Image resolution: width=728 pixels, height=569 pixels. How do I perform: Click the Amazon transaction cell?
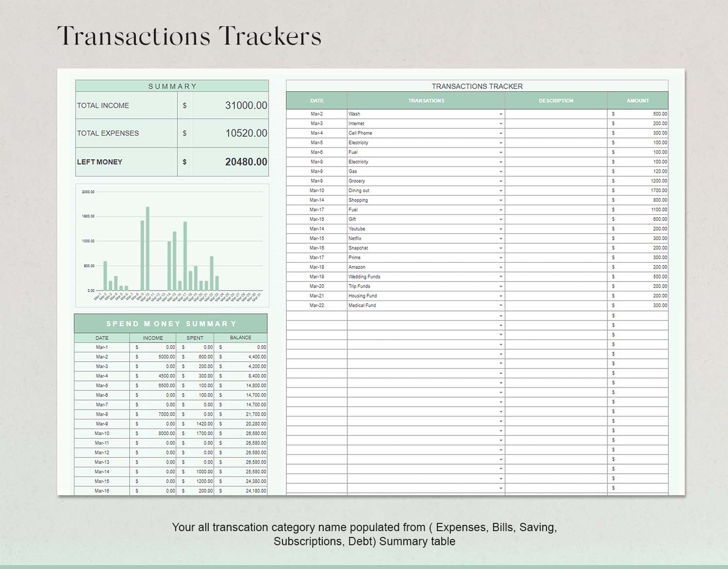[426, 267]
